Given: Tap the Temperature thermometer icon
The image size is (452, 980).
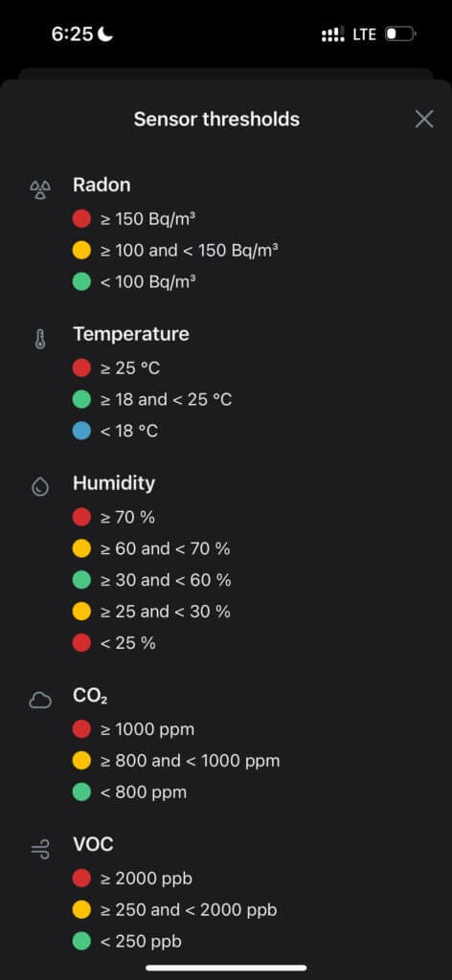Looking at the screenshot, I should tap(40, 340).
